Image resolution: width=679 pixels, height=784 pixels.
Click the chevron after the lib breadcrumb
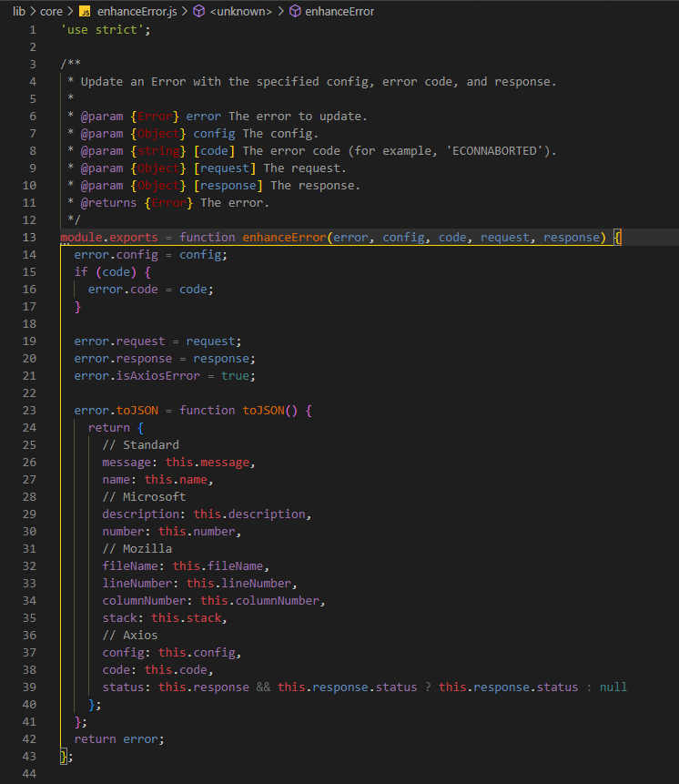(x=33, y=12)
